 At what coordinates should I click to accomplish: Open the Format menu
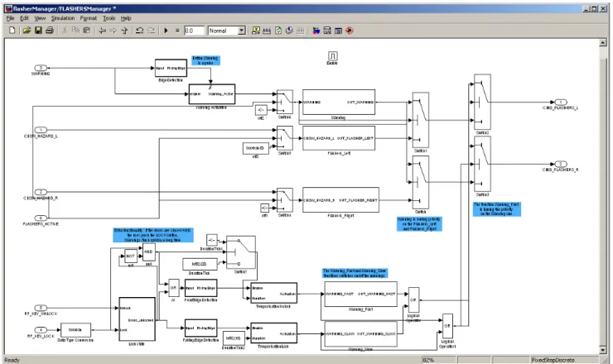pyautogui.click(x=89, y=18)
